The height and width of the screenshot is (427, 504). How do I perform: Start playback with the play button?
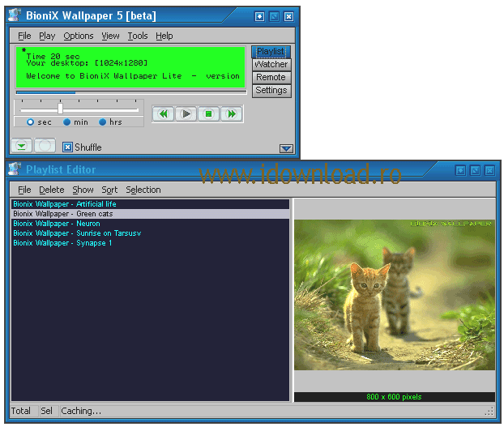coord(186,113)
